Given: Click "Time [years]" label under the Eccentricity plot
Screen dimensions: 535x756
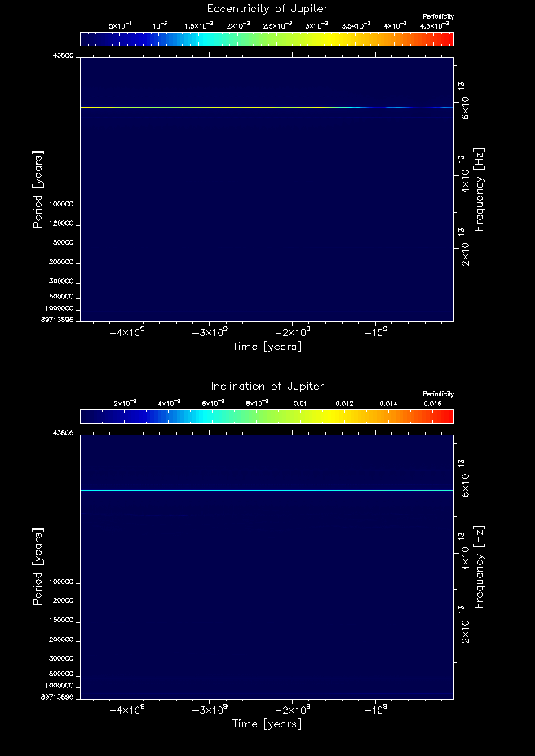Looking at the screenshot, I should tap(267, 347).
